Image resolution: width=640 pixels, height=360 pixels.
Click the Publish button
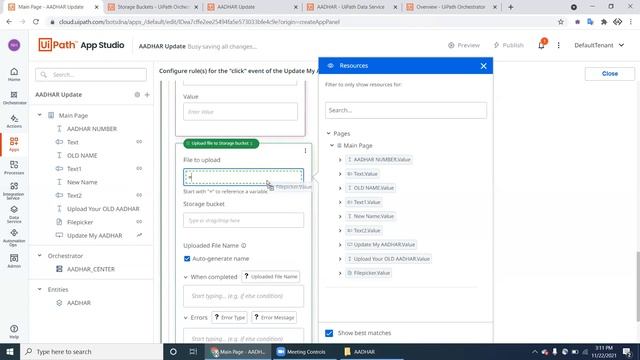coord(509,45)
